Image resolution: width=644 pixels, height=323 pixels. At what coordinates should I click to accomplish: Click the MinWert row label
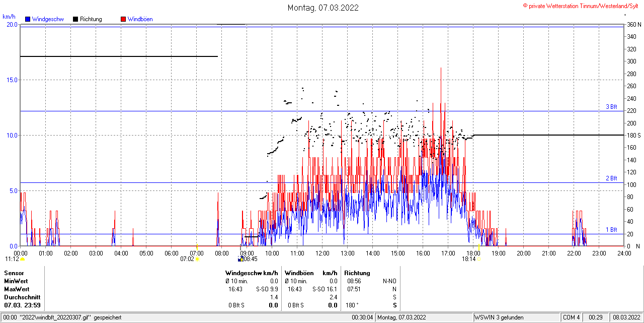16,281
